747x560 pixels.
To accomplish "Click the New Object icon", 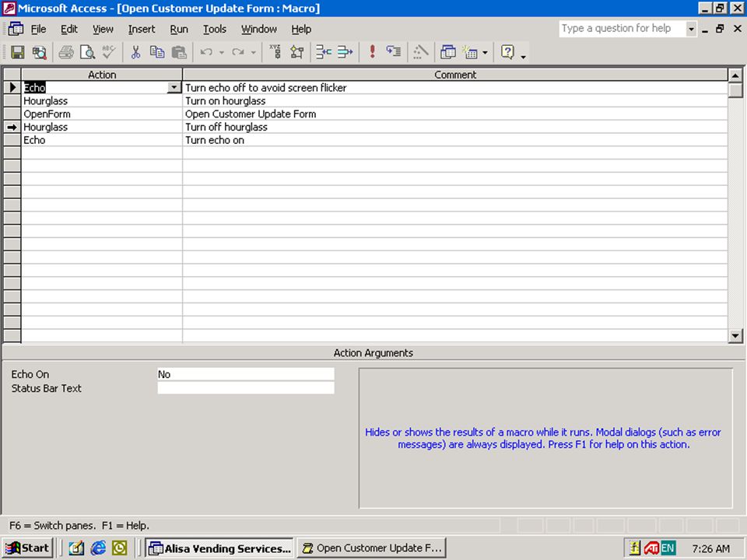I will coord(470,52).
